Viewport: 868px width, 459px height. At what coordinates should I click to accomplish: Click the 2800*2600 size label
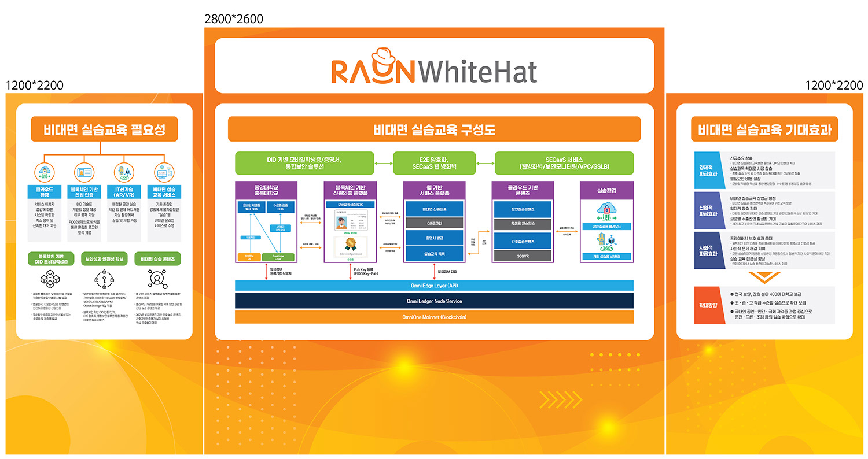pos(234,18)
